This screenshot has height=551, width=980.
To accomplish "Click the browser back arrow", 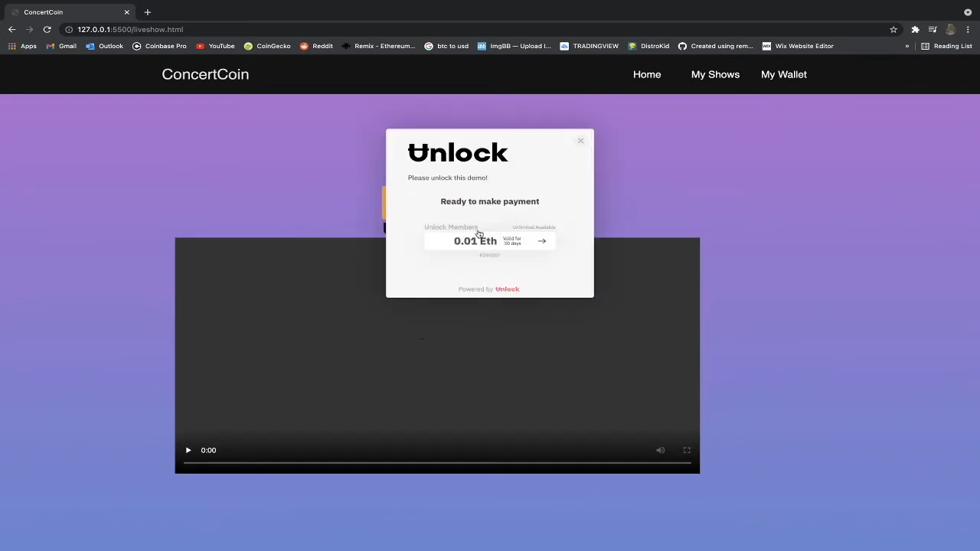I will click(11, 29).
